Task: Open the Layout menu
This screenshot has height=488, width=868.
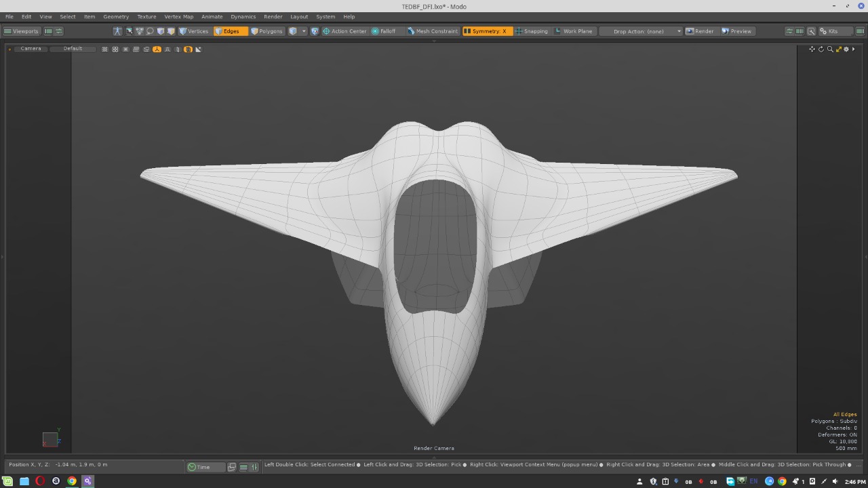Action: (x=299, y=16)
